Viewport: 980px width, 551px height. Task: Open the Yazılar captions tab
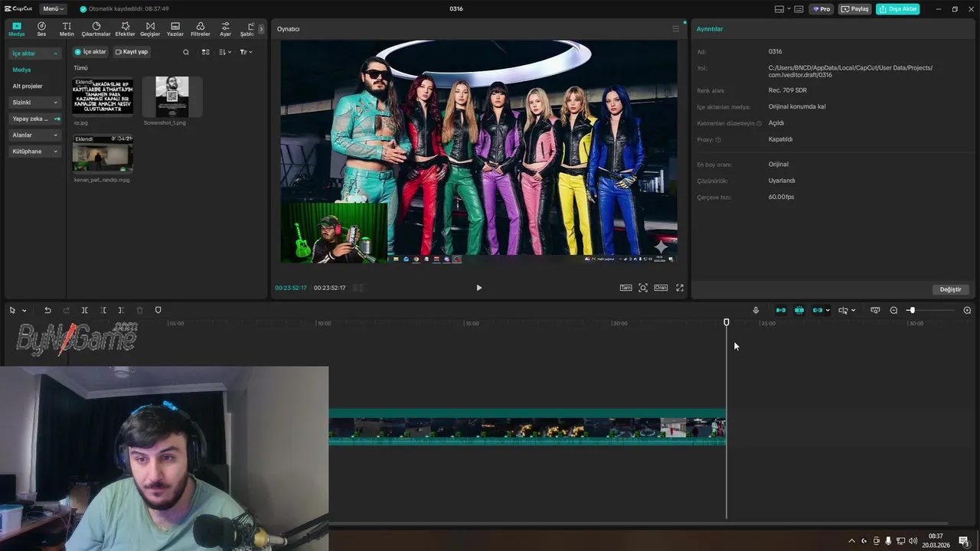point(175,29)
